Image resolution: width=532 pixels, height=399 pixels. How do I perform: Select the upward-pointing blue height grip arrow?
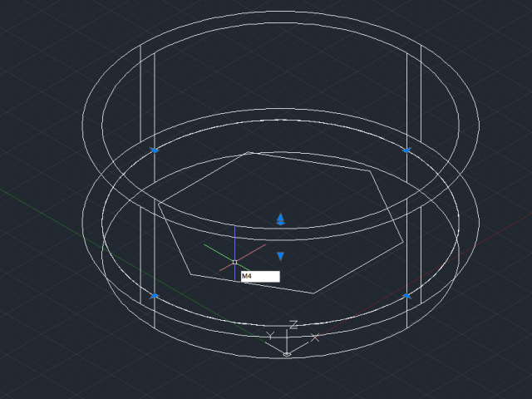point(280,217)
